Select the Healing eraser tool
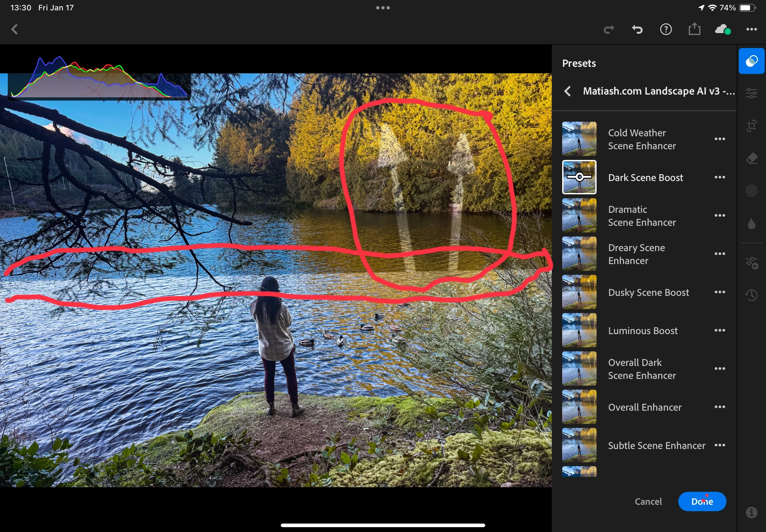The height and width of the screenshot is (532, 766). coord(751,158)
